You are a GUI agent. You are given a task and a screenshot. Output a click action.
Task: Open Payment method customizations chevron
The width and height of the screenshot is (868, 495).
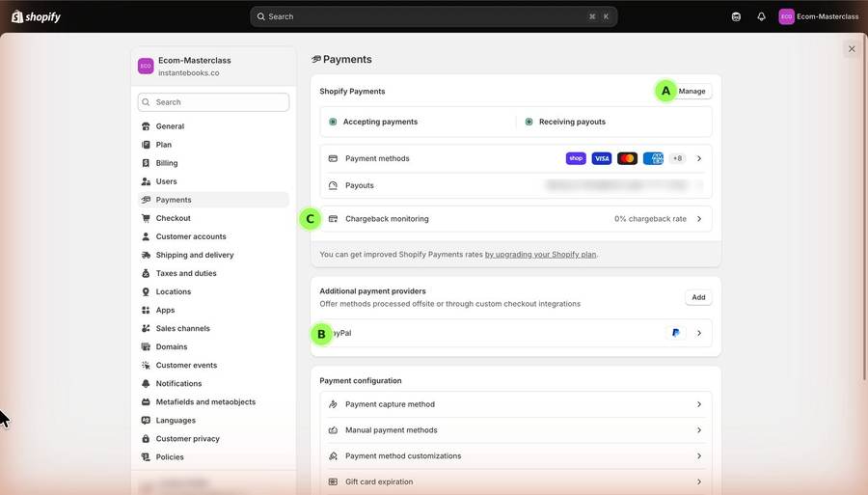699,455
